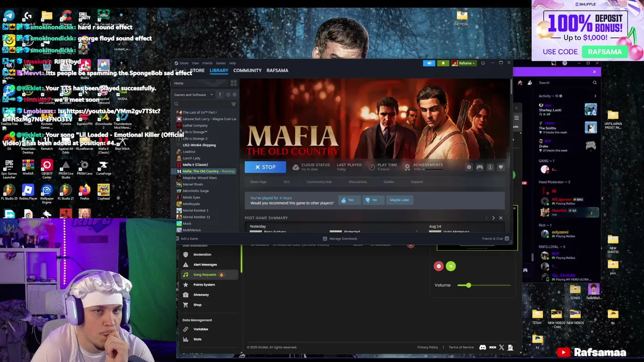Expand Activity section arrow in members panel
The width and height of the screenshot is (644, 362).
coord(595,96)
